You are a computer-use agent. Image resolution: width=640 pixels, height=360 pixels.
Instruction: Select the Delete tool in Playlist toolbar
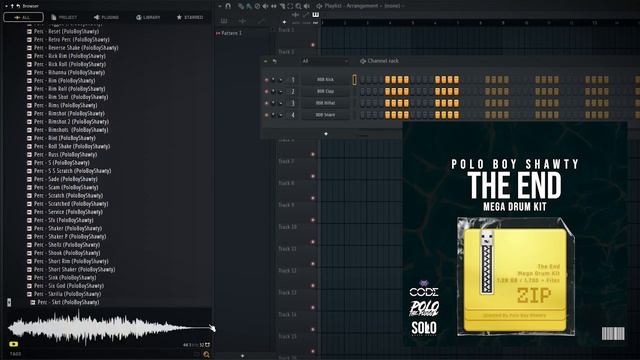pyautogui.click(x=257, y=6)
